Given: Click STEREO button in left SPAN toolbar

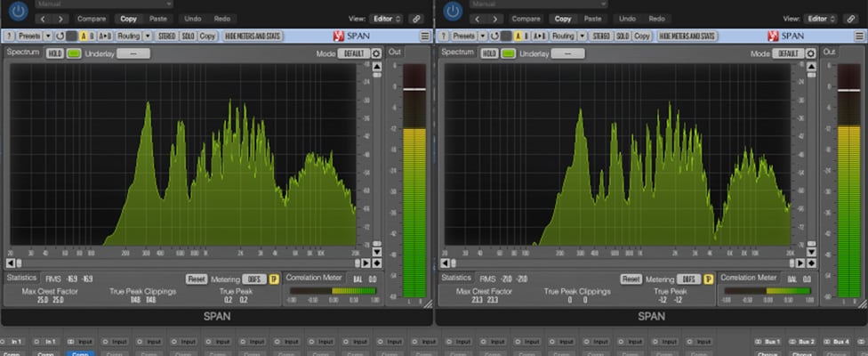Looking at the screenshot, I should point(166,36).
